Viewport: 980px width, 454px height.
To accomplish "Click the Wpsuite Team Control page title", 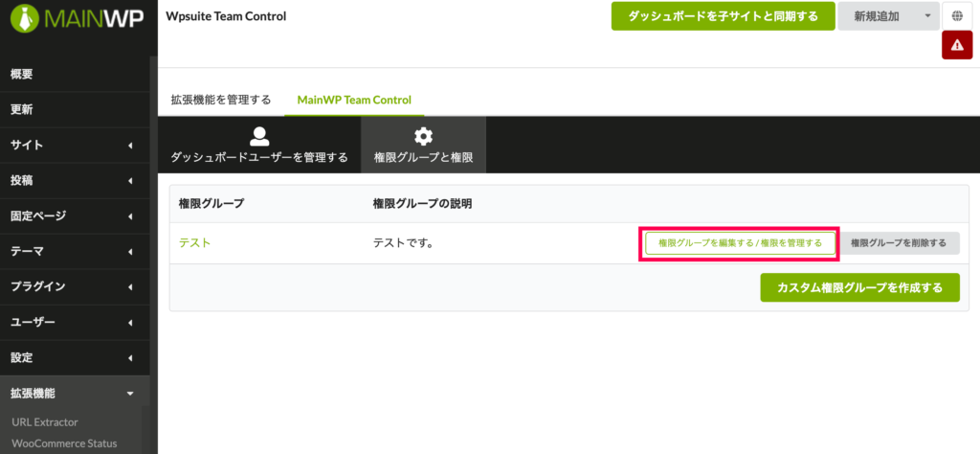I will click(226, 17).
